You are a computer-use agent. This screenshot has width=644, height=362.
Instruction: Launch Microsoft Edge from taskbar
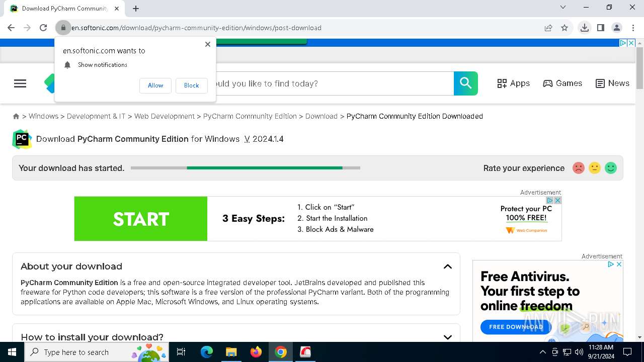point(207,352)
